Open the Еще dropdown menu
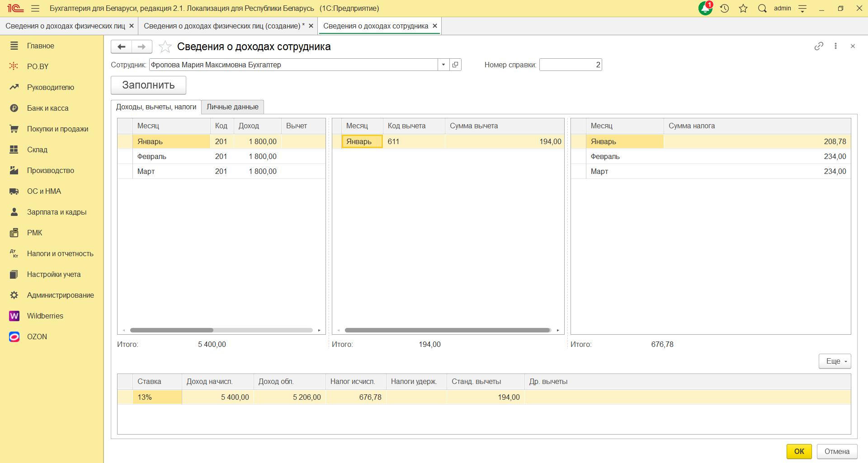Viewport: 868px width, 463px height. click(x=835, y=361)
